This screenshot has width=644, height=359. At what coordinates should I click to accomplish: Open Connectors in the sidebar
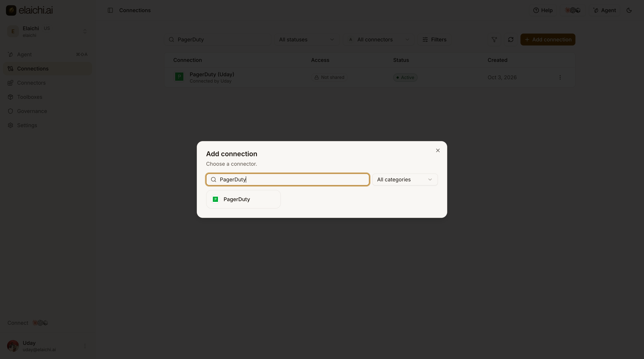pos(48,83)
